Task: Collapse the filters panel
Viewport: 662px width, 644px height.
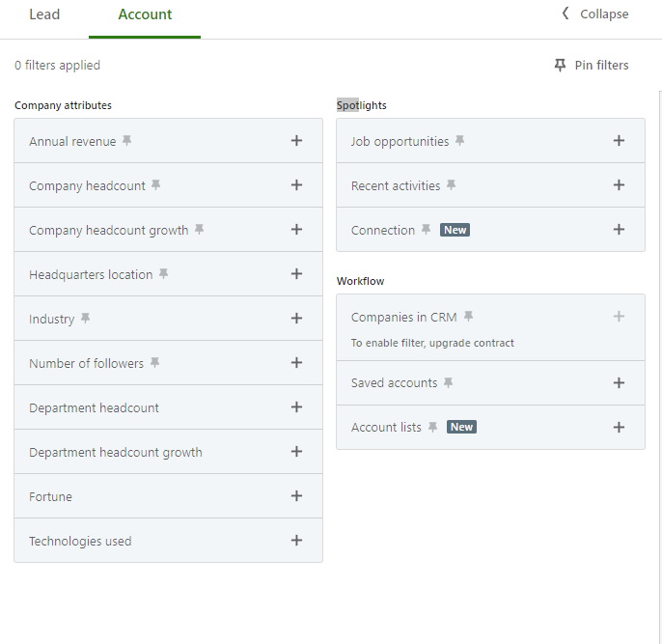Action: click(594, 14)
